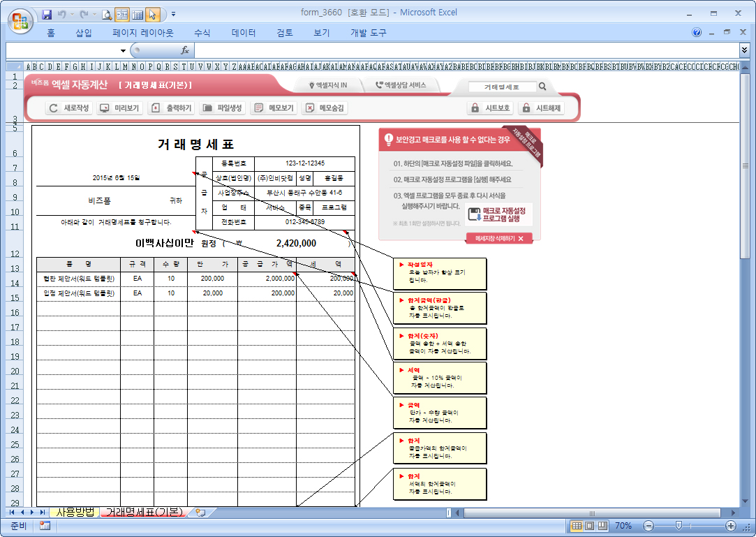Click the 시트보호 button

point(491,108)
